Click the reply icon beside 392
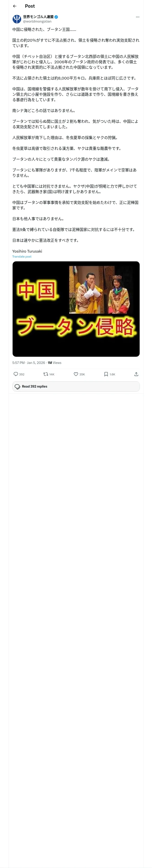 (16, 374)
